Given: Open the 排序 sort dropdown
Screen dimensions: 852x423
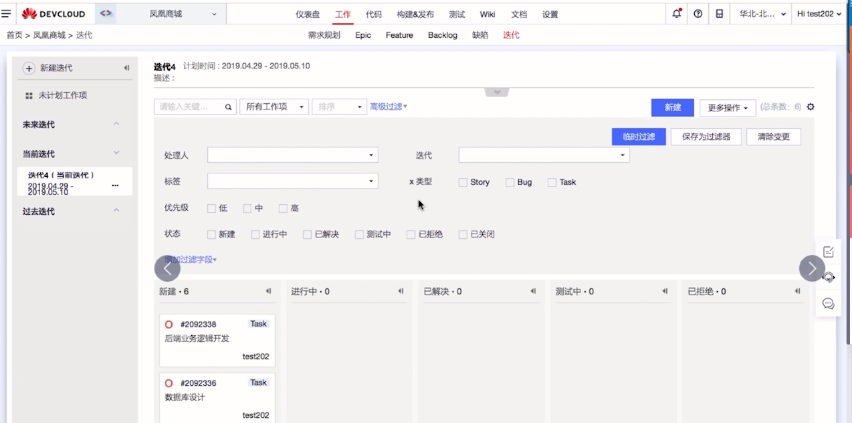Looking at the screenshot, I should coord(339,107).
